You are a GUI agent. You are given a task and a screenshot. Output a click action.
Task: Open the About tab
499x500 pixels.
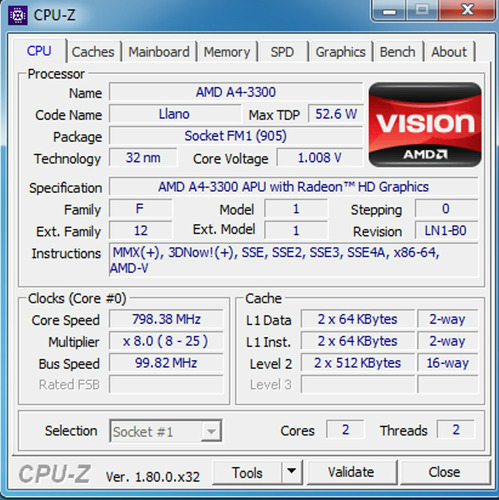[x=449, y=52]
